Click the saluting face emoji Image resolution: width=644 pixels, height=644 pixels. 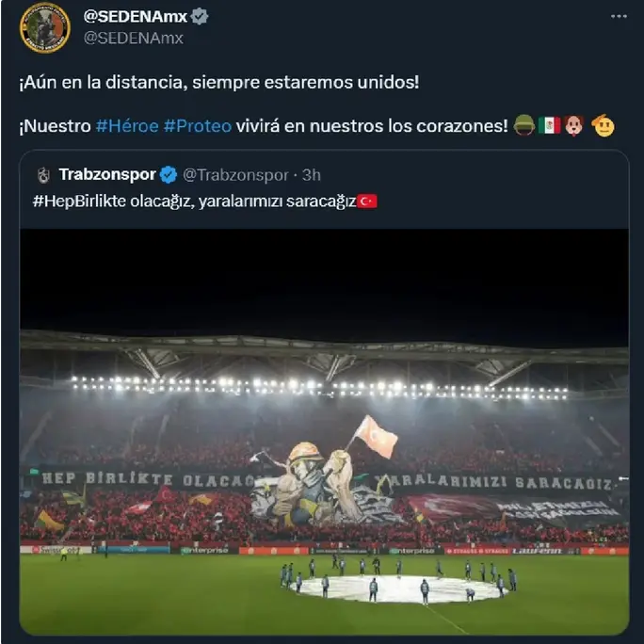coord(603,125)
